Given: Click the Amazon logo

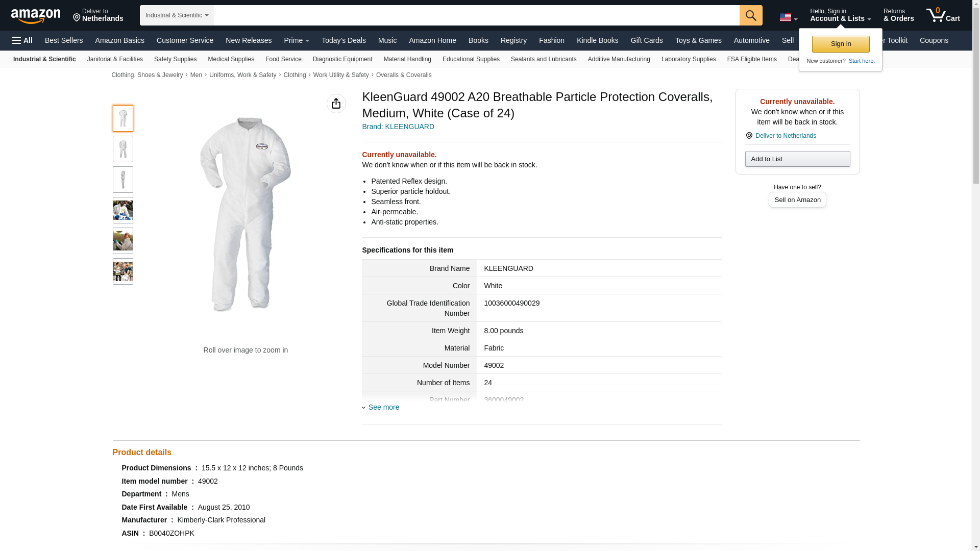Looking at the screenshot, I should point(36,16).
